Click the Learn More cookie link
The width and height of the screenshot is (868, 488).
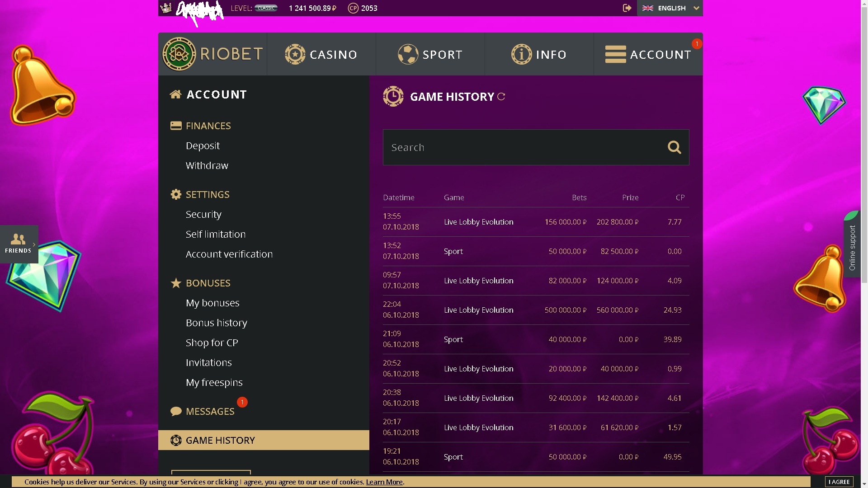coord(384,482)
